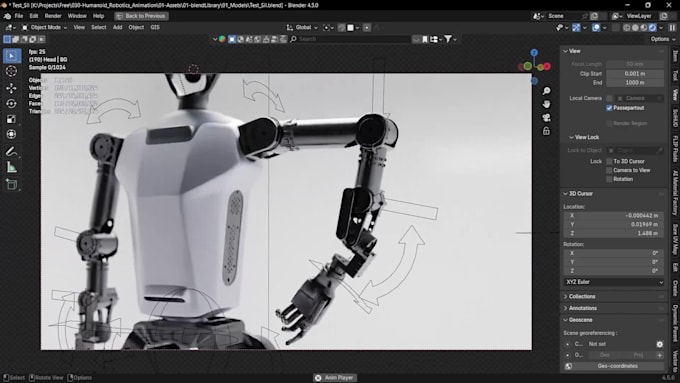Image resolution: width=680 pixels, height=383 pixels.
Task: Toggle the Local Camera checkbox
Action: [609, 98]
